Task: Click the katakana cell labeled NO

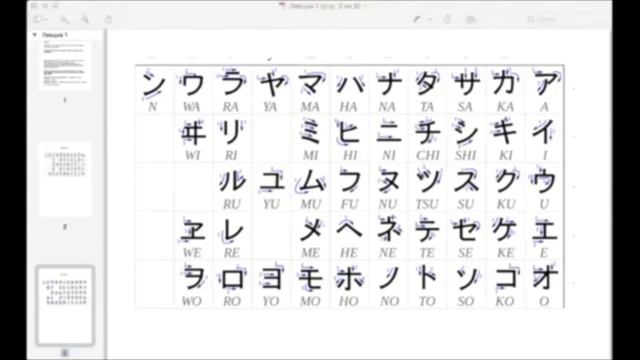Action: tap(389, 284)
